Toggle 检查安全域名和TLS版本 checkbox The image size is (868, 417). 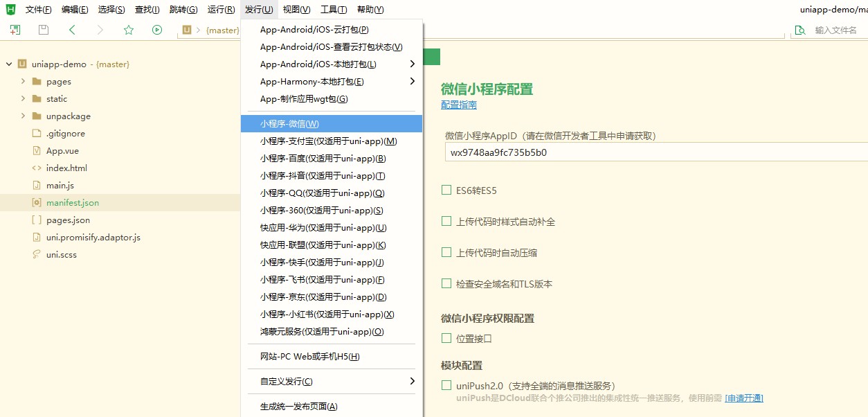point(446,283)
